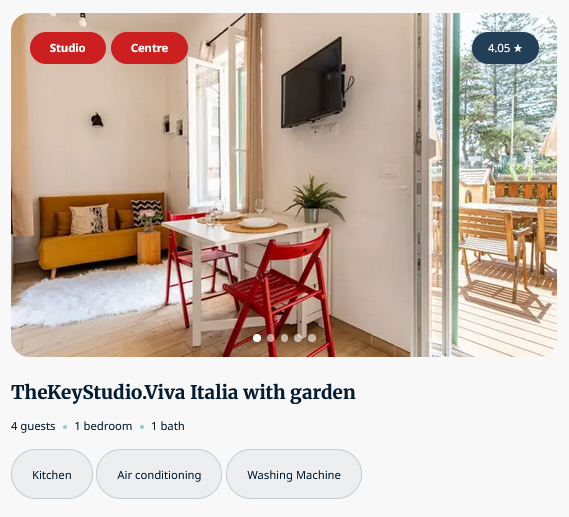Click the 1 bedroom text
The image size is (569, 517).
click(103, 426)
